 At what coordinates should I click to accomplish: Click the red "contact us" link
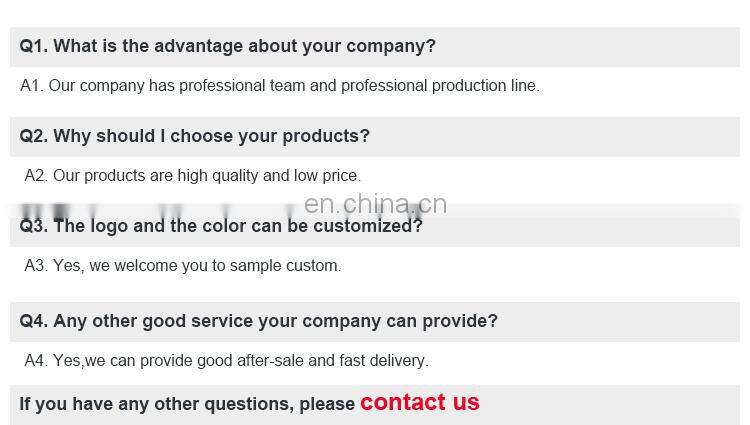(419, 402)
